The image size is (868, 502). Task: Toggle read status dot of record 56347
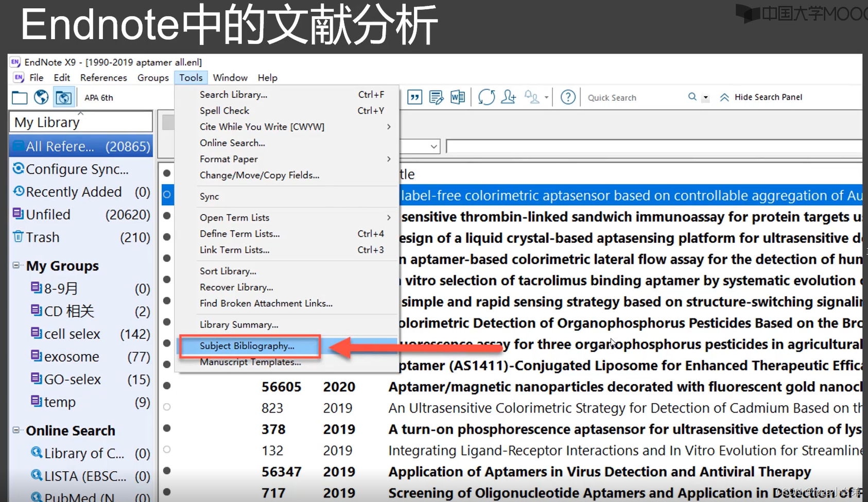(167, 471)
